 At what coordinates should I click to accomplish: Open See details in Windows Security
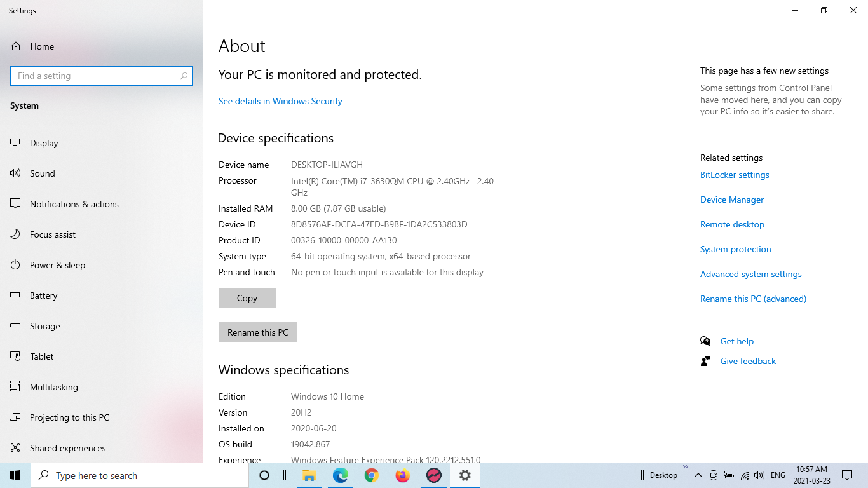point(280,101)
